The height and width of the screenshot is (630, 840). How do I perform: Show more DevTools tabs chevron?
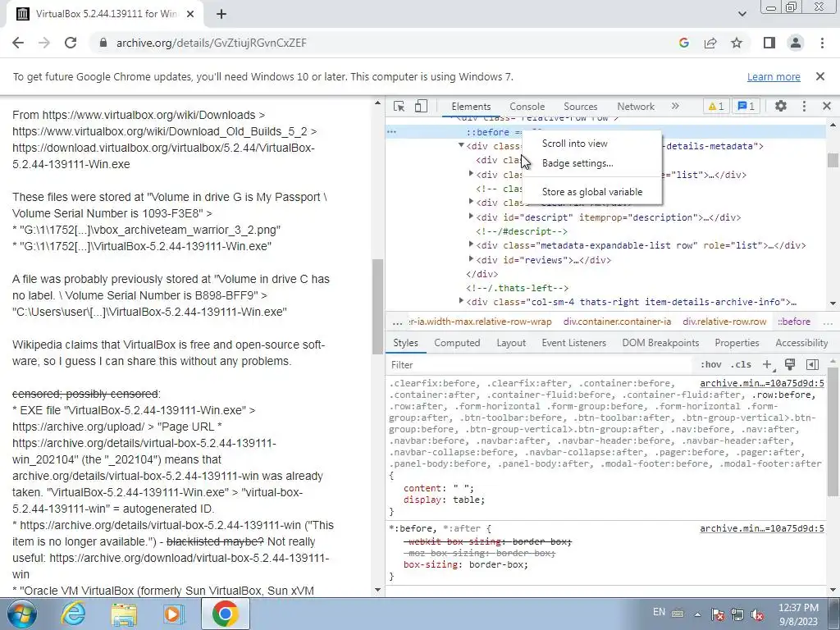click(x=675, y=106)
